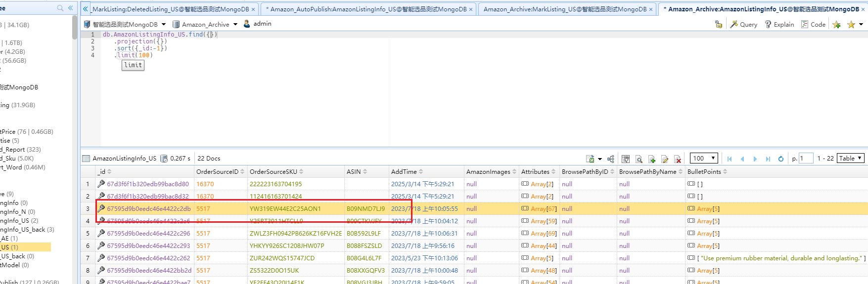Click the view document magnifier icon
This screenshot has height=284, width=868.
coord(639,159)
